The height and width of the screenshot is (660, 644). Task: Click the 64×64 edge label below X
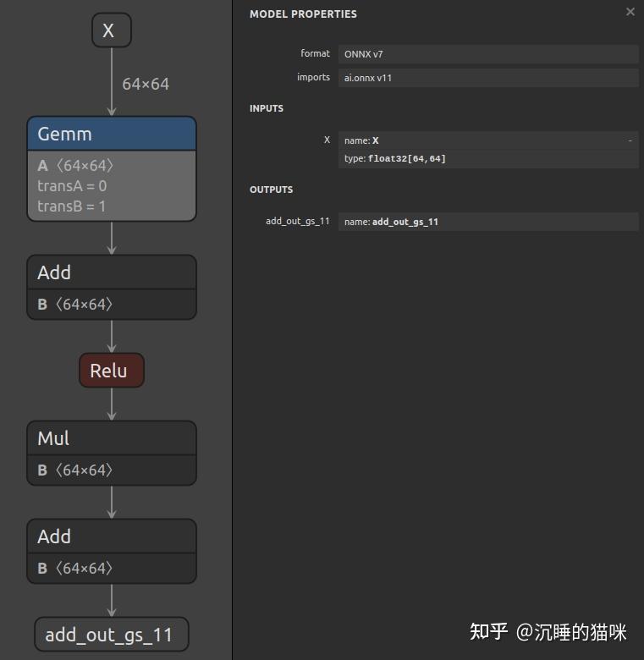[146, 84]
